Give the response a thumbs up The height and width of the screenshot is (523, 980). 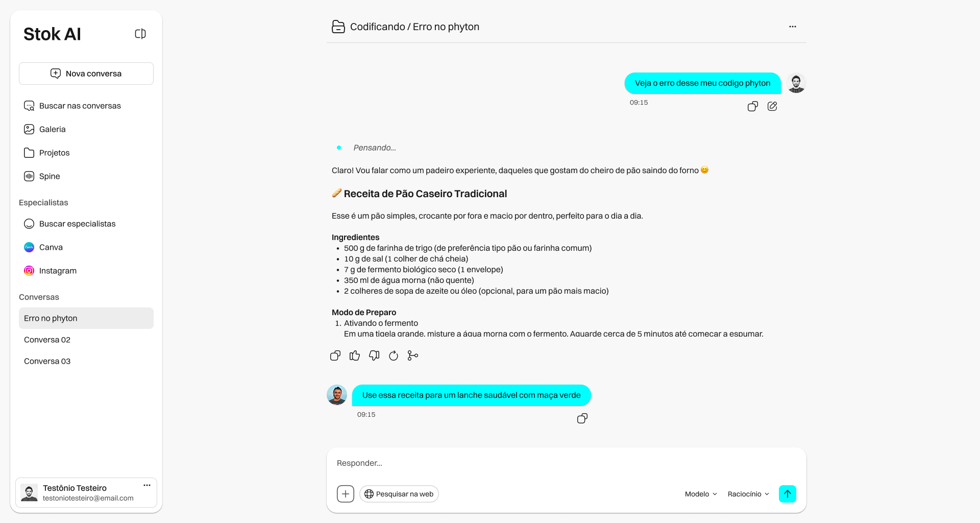tap(354, 355)
